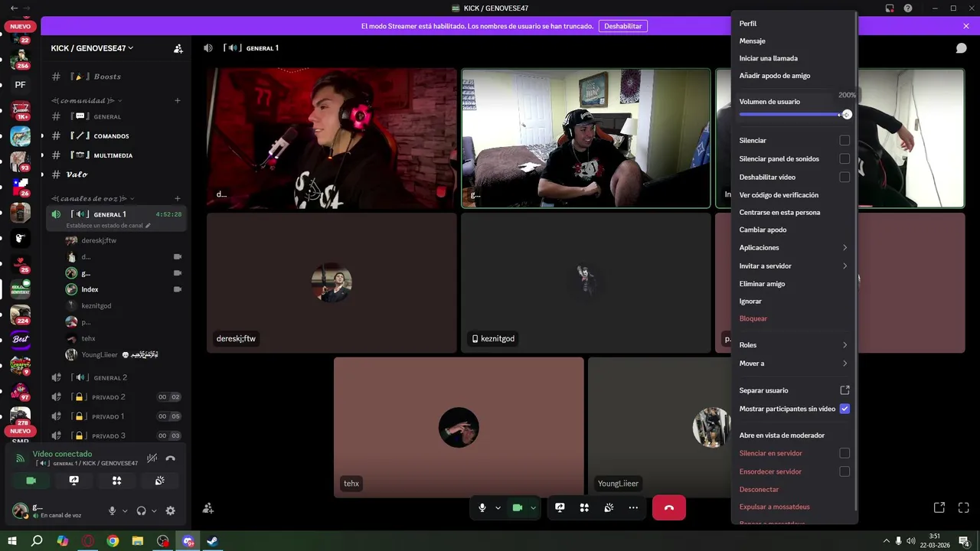
Task: Open microphone options arrow in the call bar
Action: (498, 507)
